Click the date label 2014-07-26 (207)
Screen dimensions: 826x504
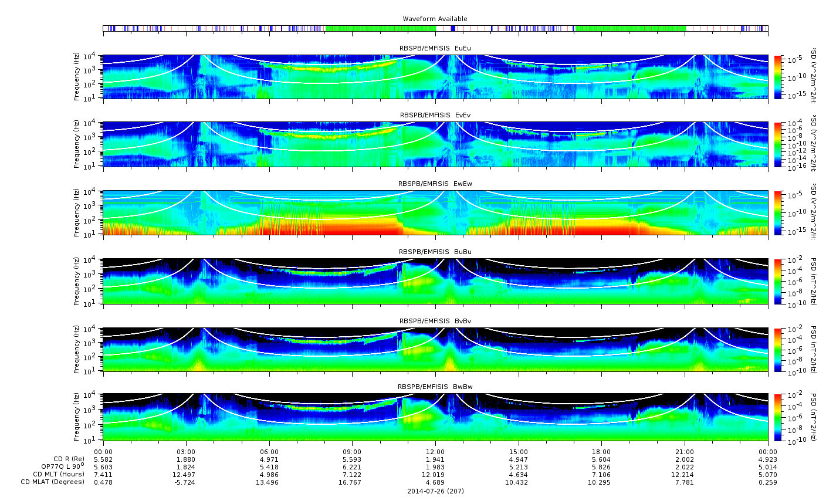(435, 491)
